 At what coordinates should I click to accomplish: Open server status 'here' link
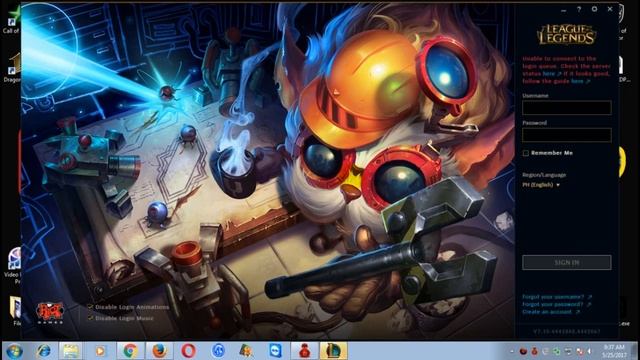click(550, 74)
